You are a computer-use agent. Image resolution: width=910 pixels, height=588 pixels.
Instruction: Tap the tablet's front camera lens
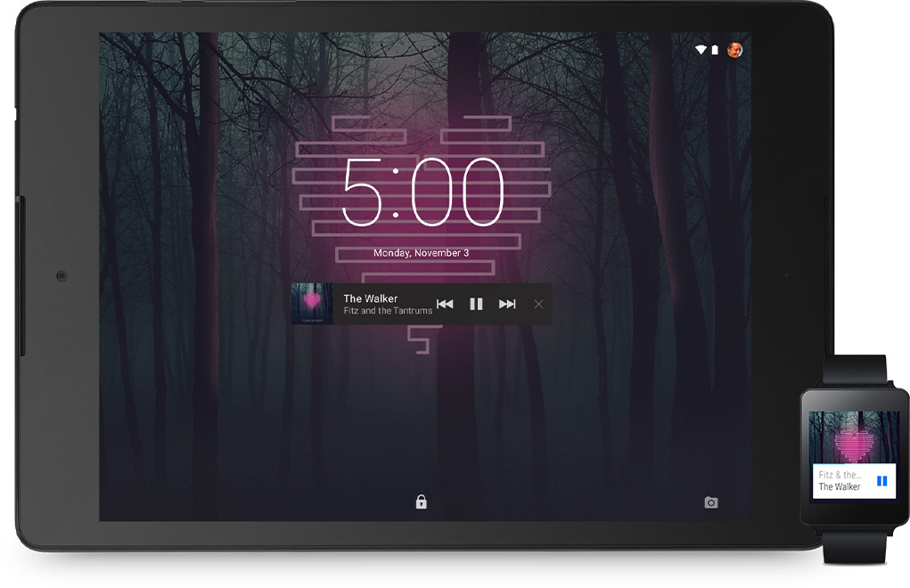(x=61, y=275)
